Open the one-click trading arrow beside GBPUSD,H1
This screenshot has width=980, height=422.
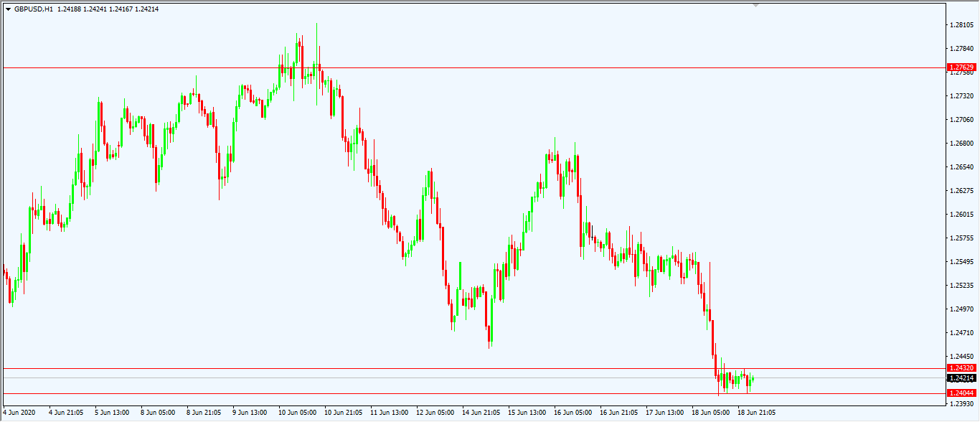(8, 9)
